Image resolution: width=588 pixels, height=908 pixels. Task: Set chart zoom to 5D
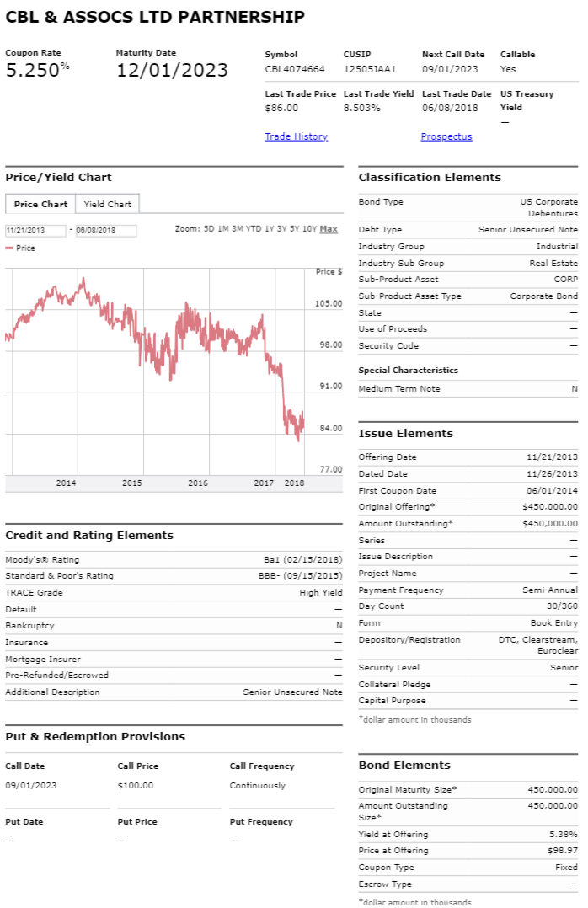tap(209, 229)
